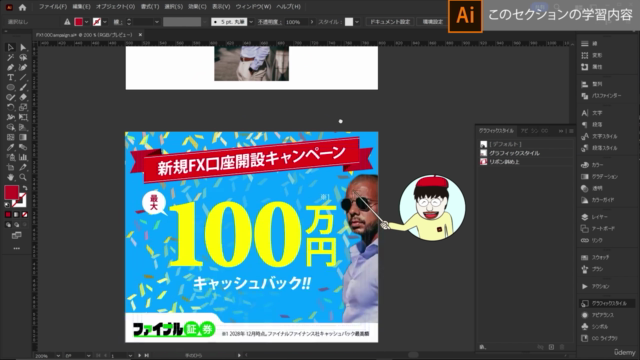Select the Type tool
Viewport: 640px width, 360px height.
tap(11, 77)
